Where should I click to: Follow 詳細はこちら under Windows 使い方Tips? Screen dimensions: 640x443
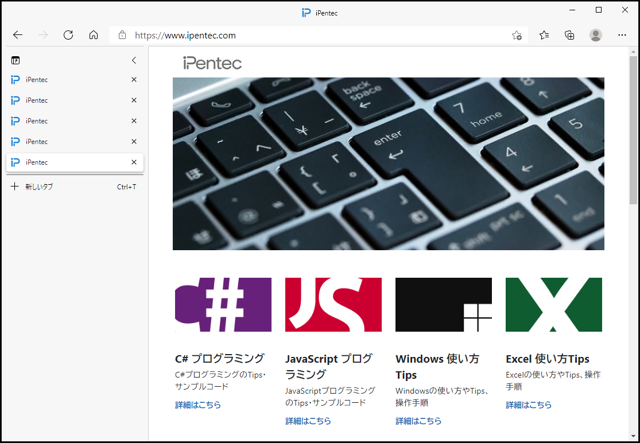tap(418, 421)
